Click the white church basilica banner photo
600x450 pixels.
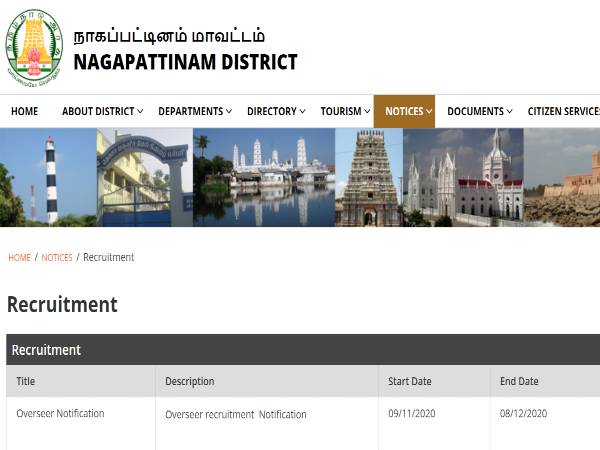tap(462, 178)
